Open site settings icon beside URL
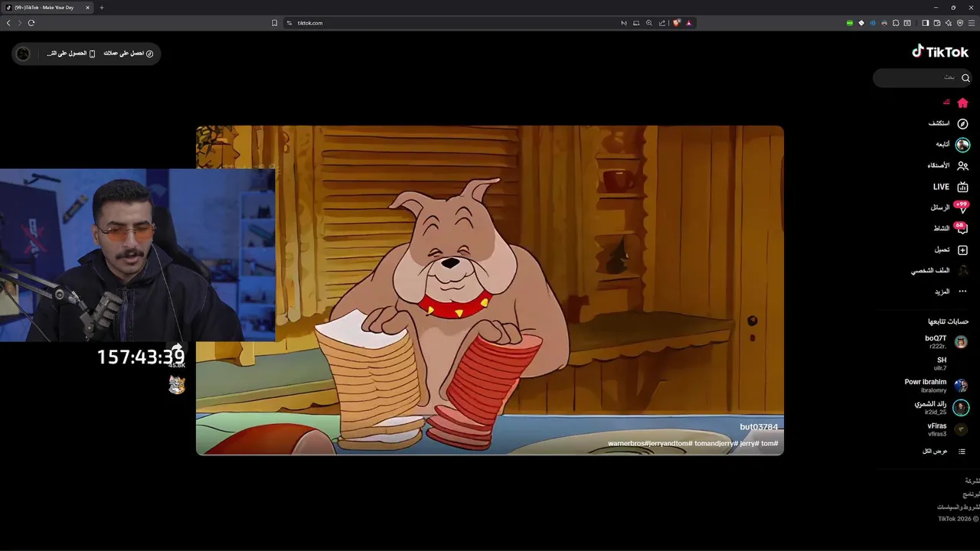The width and height of the screenshot is (980, 551). [289, 23]
